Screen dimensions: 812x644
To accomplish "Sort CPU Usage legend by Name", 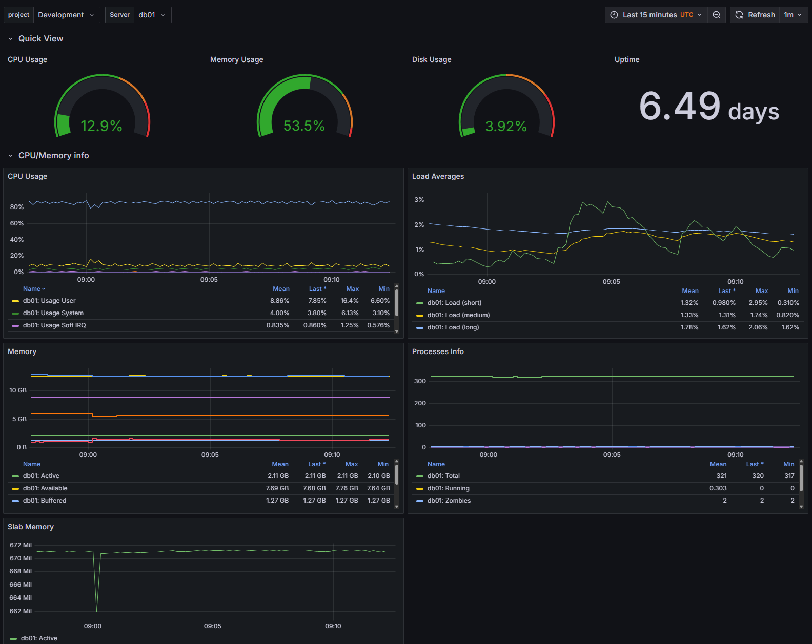I will 34,289.
